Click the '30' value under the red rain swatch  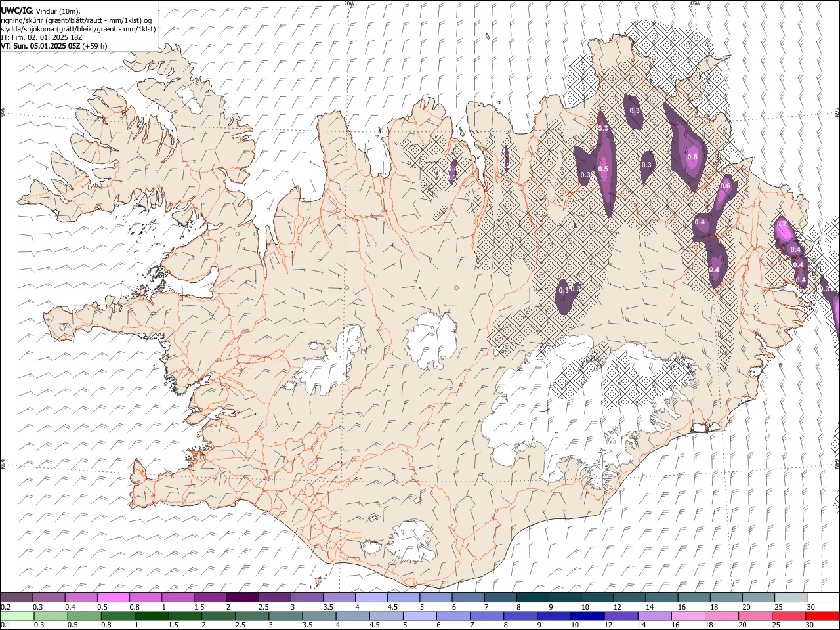click(810, 625)
